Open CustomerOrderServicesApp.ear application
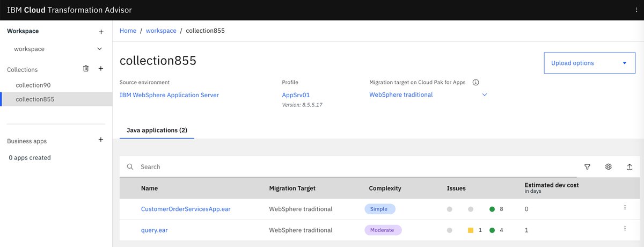This screenshot has width=644, height=247. [x=186, y=209]
